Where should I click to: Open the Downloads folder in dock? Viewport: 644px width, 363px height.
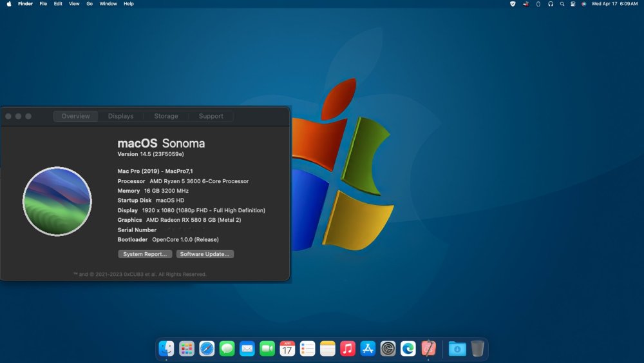coord(457,349)
